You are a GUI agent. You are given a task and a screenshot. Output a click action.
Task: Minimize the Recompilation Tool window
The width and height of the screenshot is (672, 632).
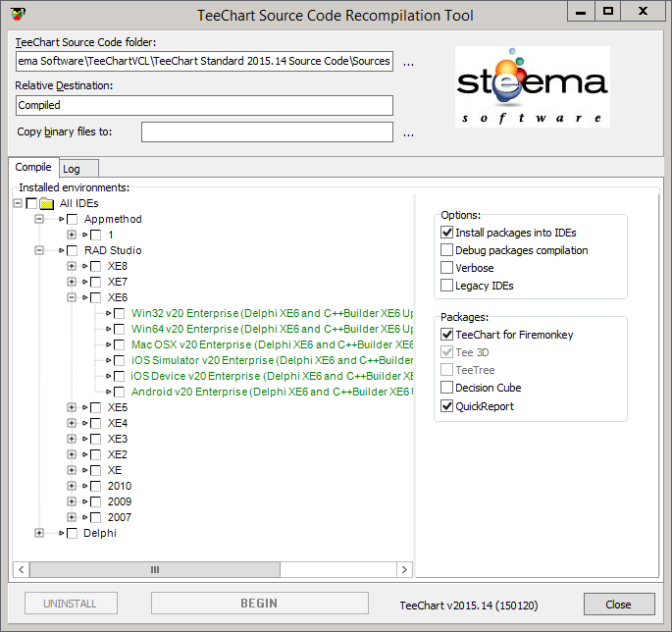coord(581,11)
